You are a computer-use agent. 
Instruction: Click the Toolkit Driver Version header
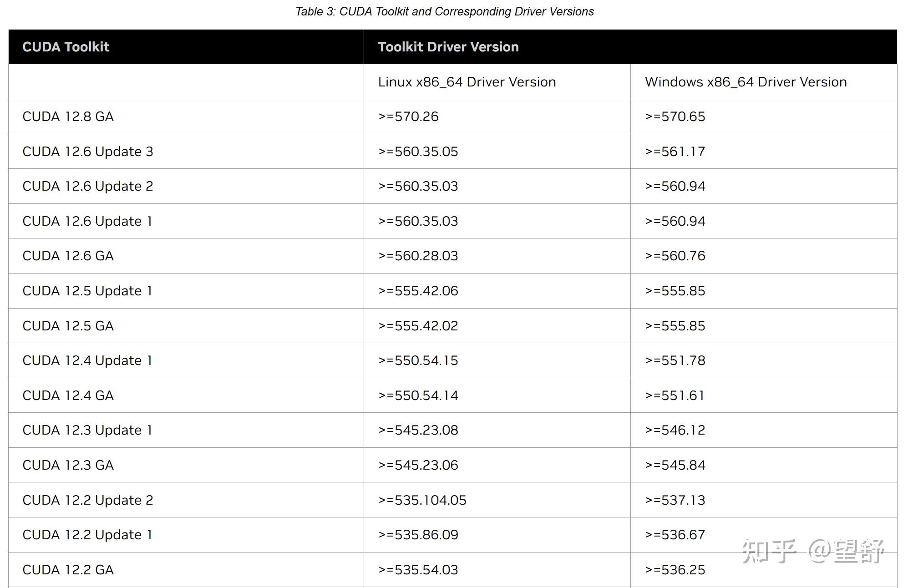(x=448, y=47)
